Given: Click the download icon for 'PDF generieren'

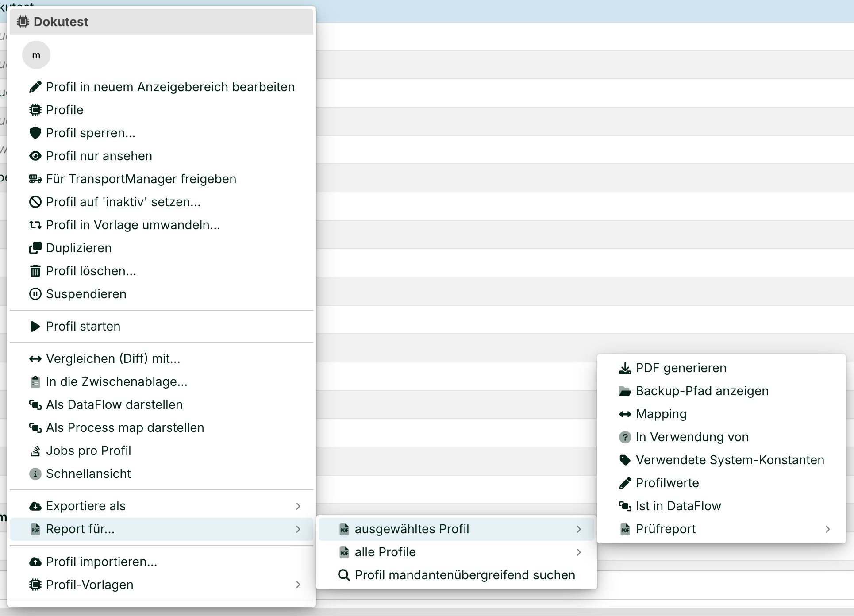Looking at the screenshot, I should 625,368.
